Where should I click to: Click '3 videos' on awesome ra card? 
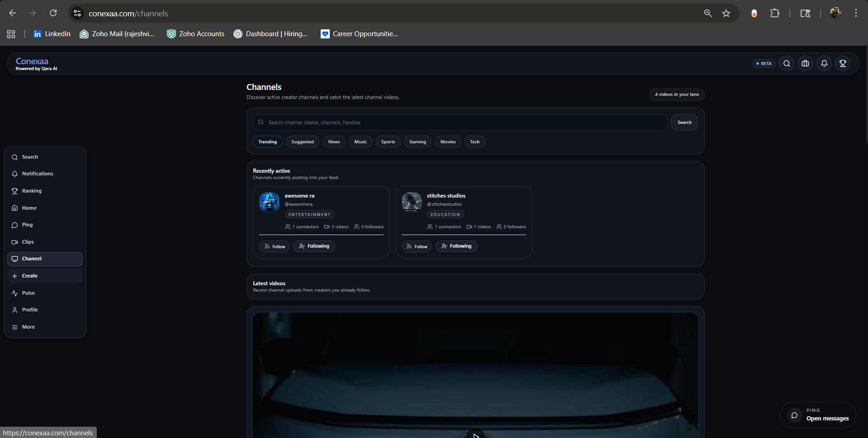point(336,227)
